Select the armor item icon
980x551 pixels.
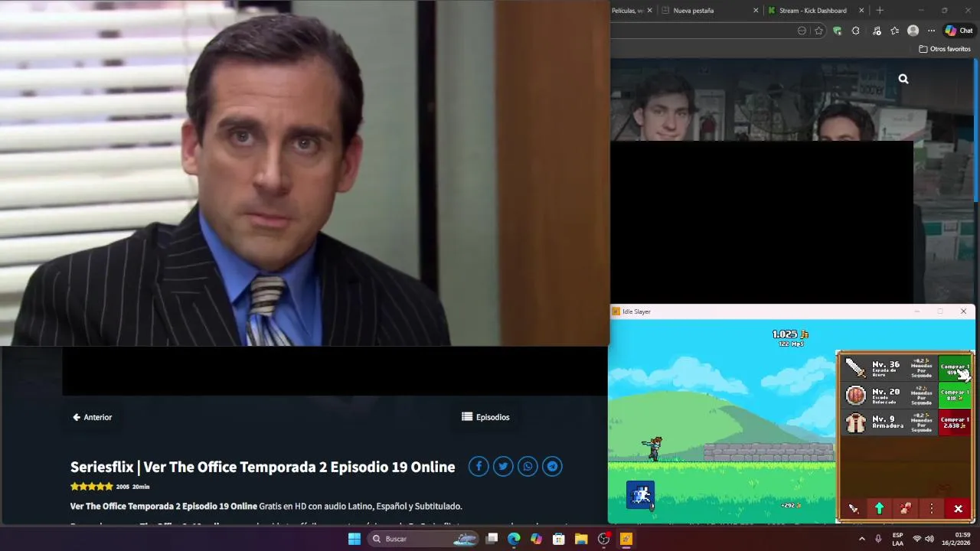[855, 422]
